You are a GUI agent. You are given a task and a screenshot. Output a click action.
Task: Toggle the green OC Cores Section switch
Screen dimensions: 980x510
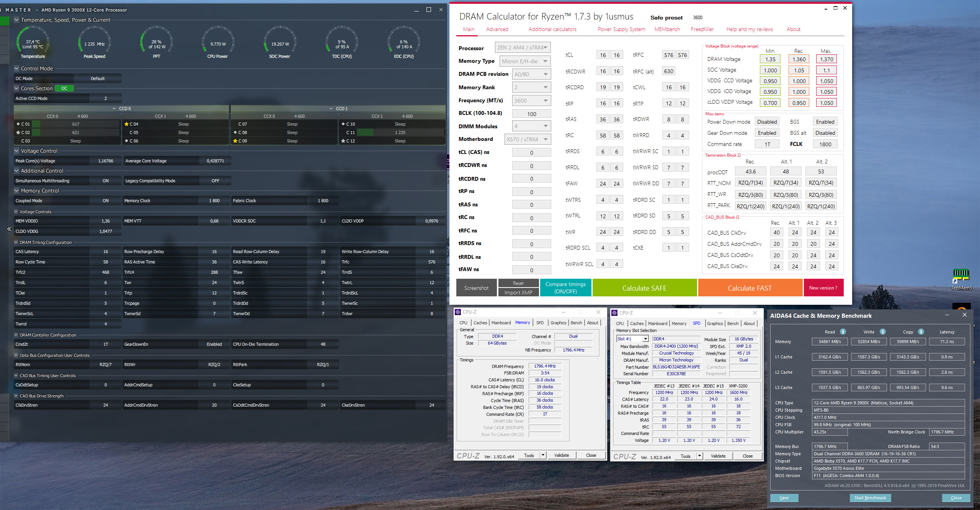(x=64, y=88)
